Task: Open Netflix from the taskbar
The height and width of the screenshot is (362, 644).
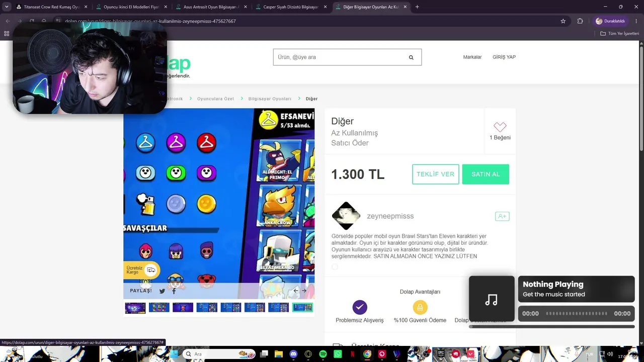Action: click(x=353, y=354)
